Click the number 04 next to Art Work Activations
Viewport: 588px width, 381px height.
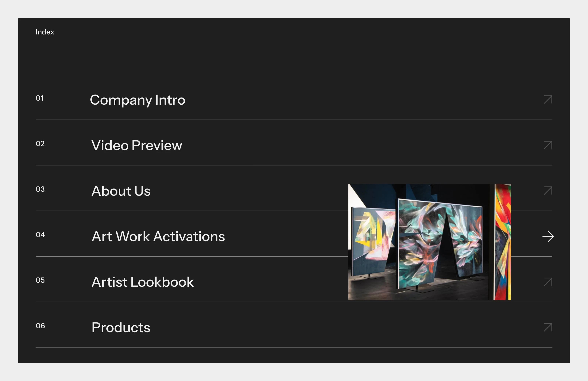coord(40,235)
